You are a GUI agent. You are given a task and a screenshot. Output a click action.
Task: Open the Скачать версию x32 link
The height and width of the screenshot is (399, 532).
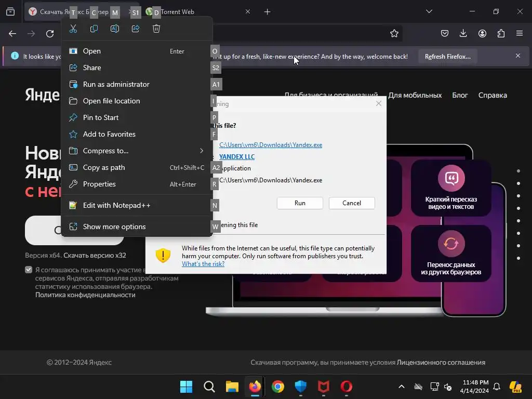(x=95, y=255)
